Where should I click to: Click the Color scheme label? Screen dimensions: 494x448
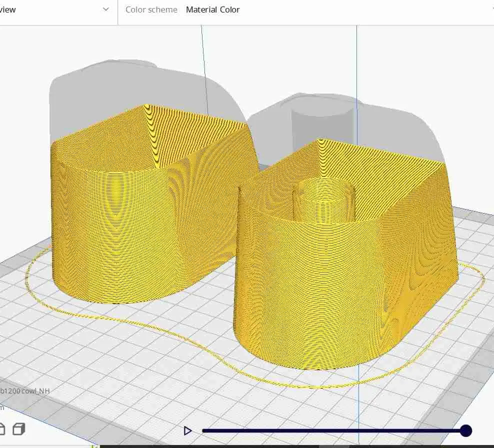coord(151,9)
